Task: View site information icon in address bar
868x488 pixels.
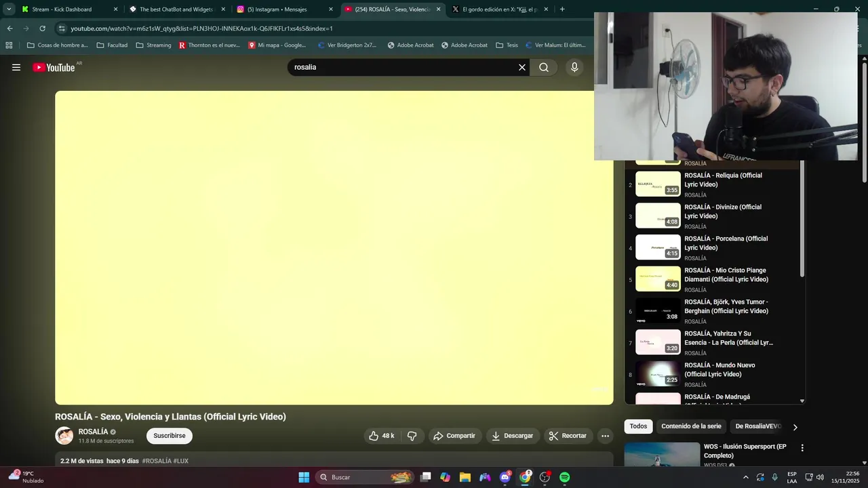Action: [x=62, y=28]
